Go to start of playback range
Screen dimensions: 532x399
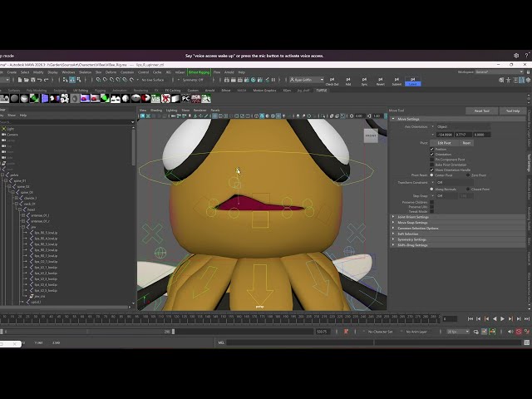[x=470, y=319]
